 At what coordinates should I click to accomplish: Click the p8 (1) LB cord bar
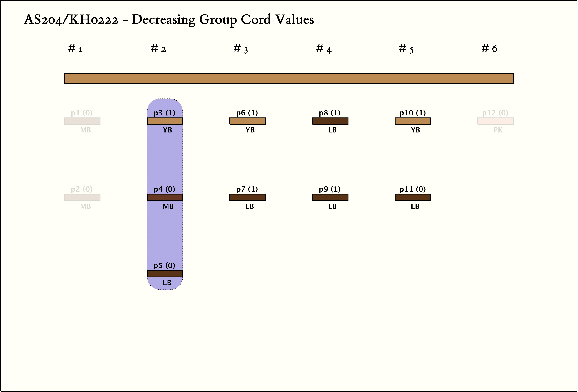tap(330, 121)
